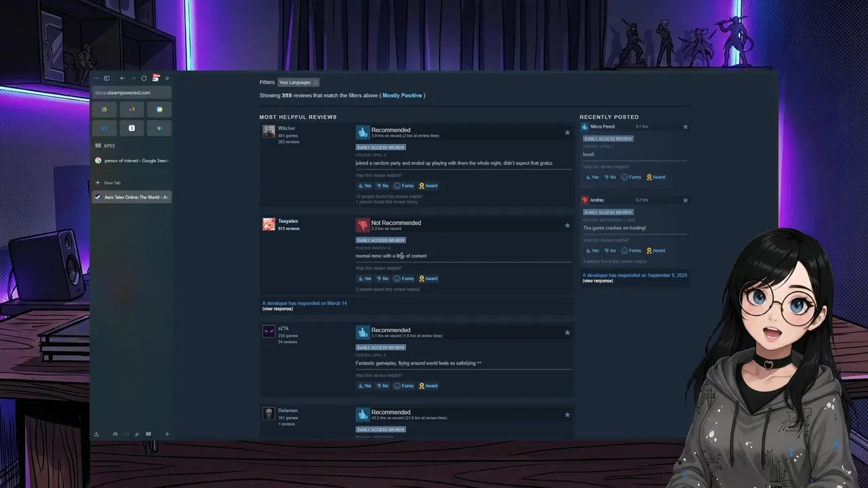Open the Meta pinned shortcut
Screen dimensions: 868x488
click(104, 128)
